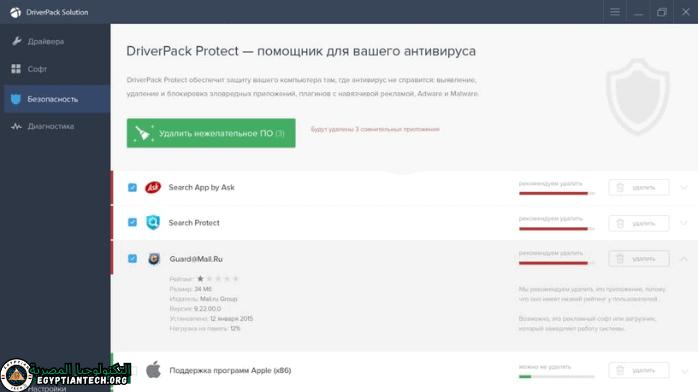Select the Безопасность section

point(57,99)
